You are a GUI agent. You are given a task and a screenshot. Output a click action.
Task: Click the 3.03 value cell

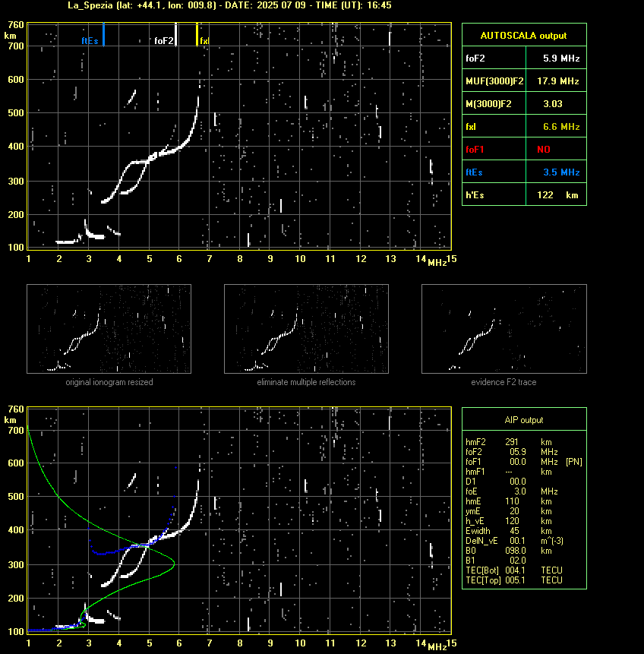tap(557, 103)
